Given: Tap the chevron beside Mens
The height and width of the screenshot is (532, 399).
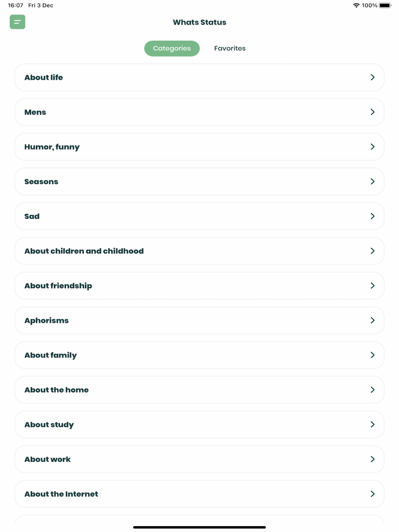Looking at the screenshot, I should click(x=372, y=112).
